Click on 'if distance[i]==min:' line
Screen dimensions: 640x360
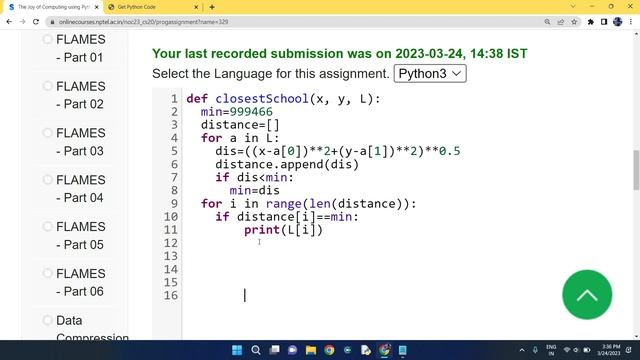click(287, 216)
